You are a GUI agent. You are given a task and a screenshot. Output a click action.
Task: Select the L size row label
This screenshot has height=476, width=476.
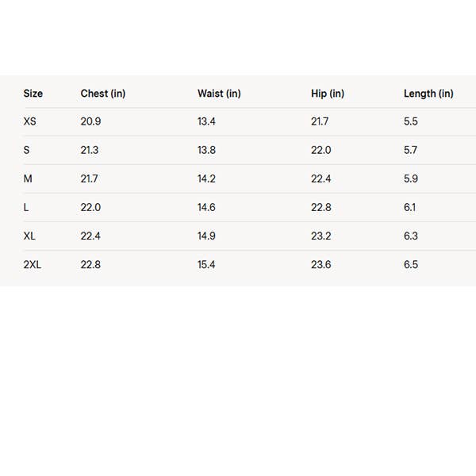pos(27,207)
